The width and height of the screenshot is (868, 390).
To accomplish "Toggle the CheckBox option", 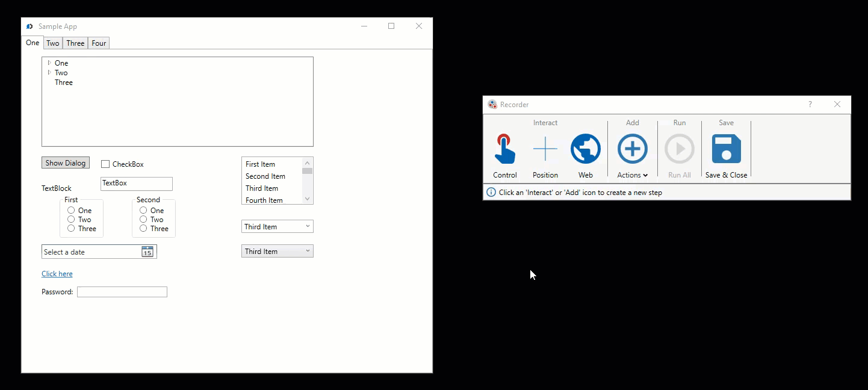I will [105, 164].
